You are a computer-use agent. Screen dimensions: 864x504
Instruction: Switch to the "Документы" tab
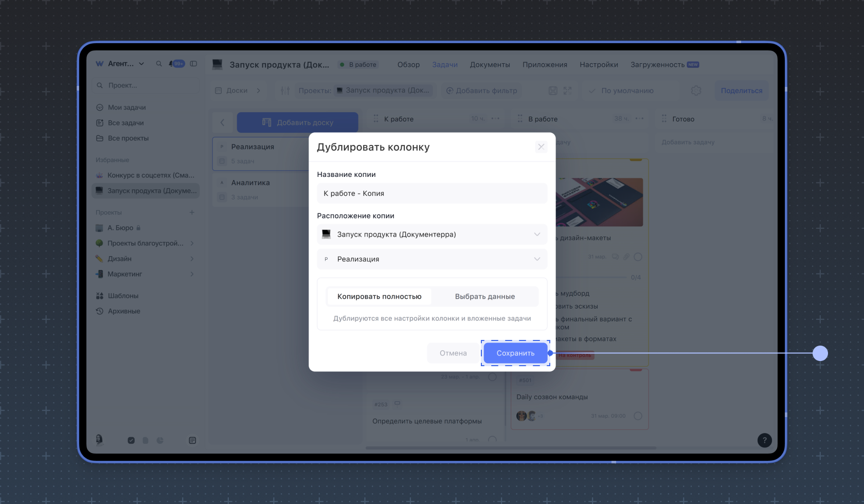pyautogui.click(x=490, y=65)
